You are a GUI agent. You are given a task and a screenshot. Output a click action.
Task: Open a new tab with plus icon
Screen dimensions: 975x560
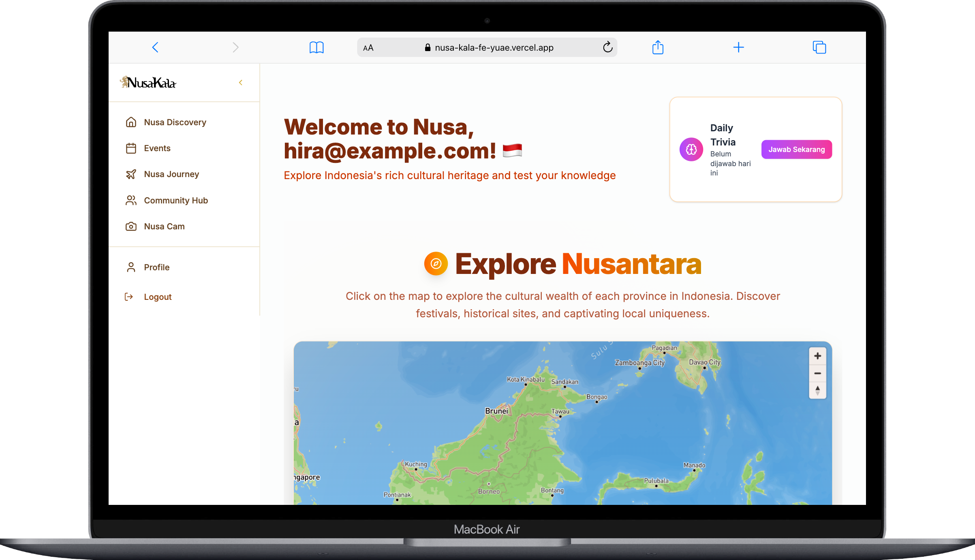[738, 47]
